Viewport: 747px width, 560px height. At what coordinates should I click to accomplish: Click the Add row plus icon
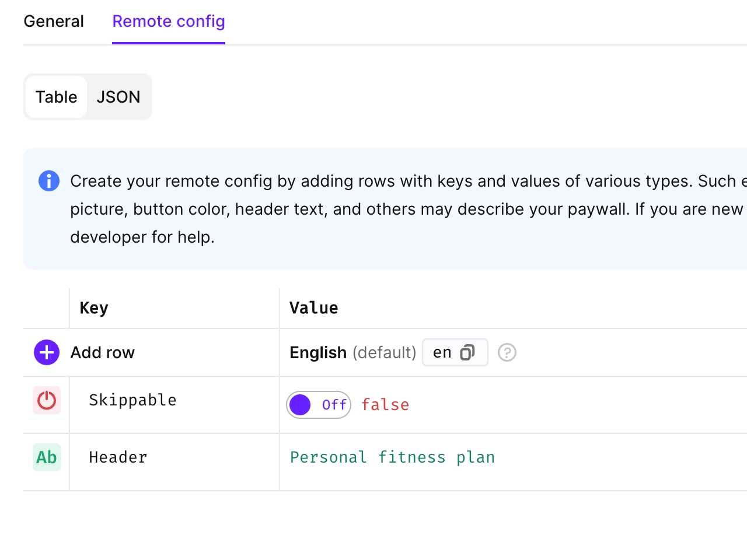coord(46,352)
